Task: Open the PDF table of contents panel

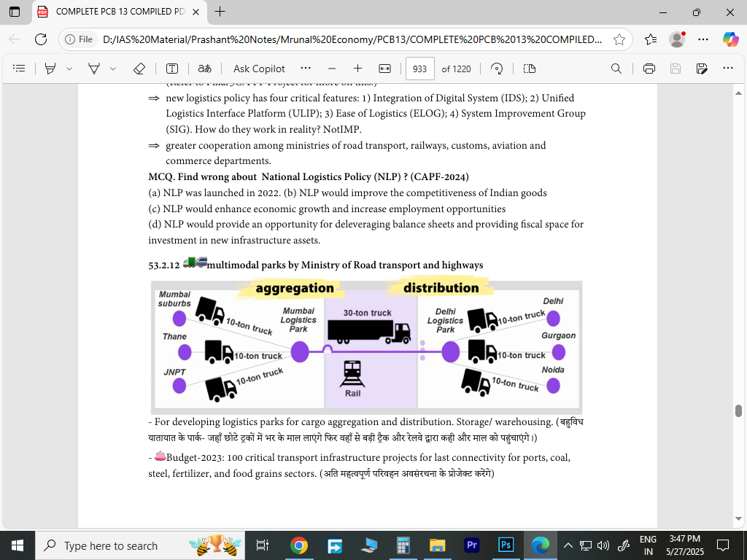Action: pos(20,69)
